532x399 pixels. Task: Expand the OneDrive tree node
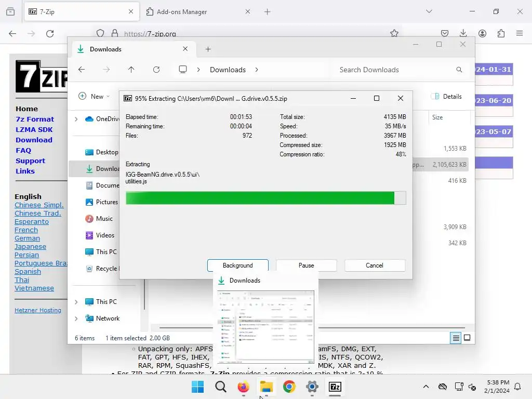coord(76,119)
